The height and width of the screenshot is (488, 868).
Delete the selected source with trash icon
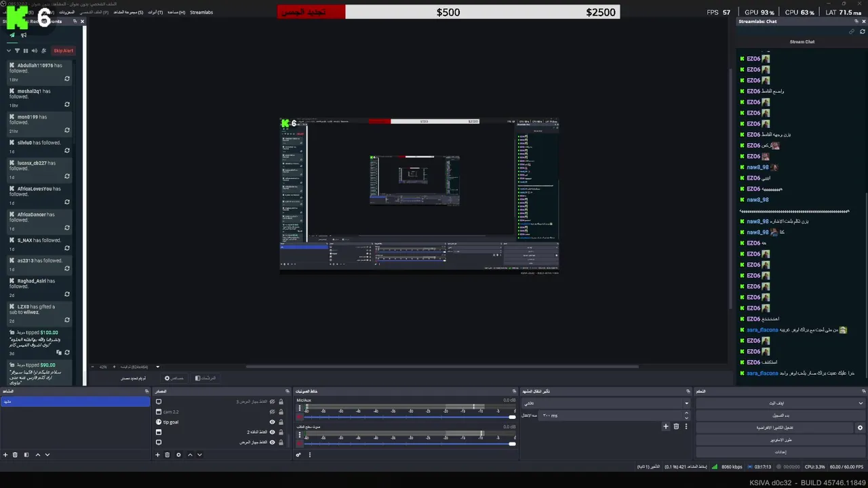click(167, 455)
